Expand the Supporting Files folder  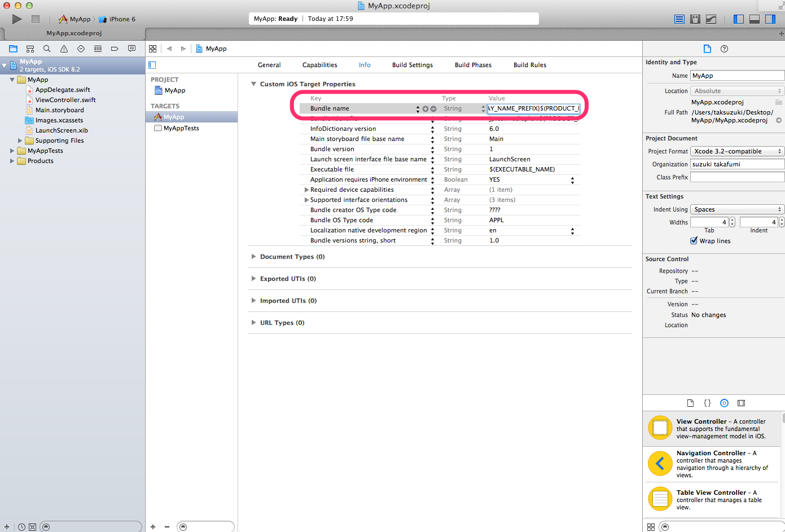coord(20,140)
